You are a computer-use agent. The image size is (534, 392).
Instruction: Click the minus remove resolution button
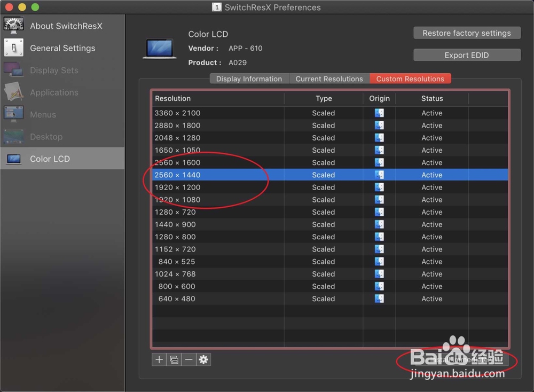(x=189, y=359)
